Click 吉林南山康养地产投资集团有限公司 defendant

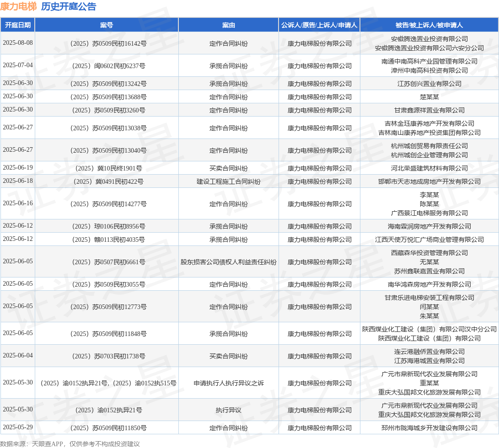429,133
